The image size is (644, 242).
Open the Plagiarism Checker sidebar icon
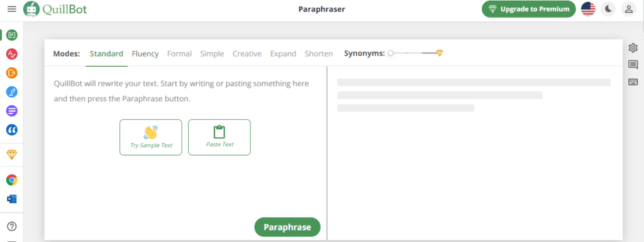[x=12, y=73]
